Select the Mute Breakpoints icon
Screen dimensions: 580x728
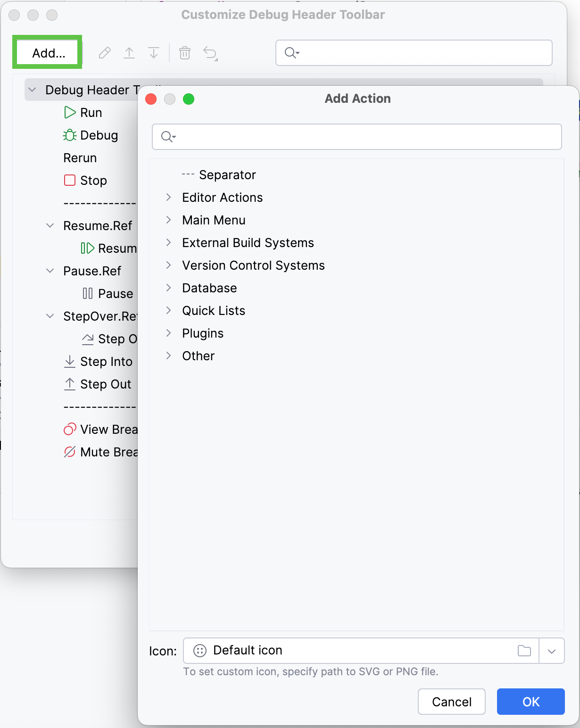(x=69, y=452)
